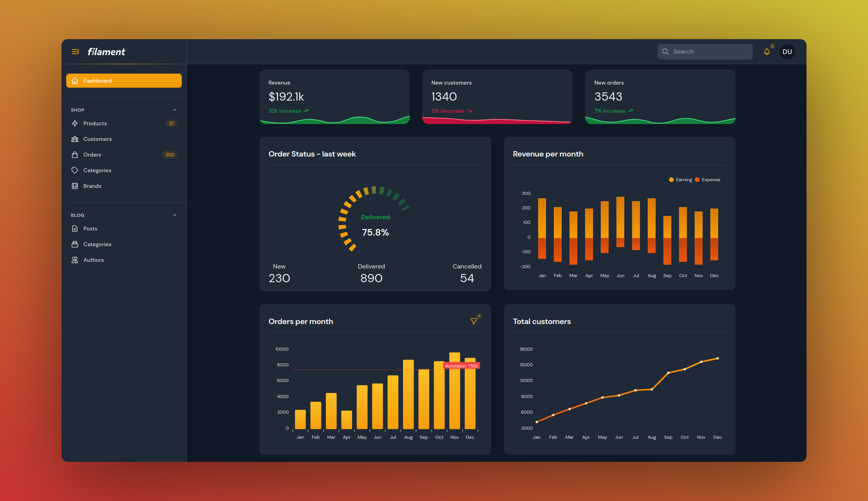
Task: Open the Orders per month filter icon
Action: pyautogui.click(x=474, y=321)
